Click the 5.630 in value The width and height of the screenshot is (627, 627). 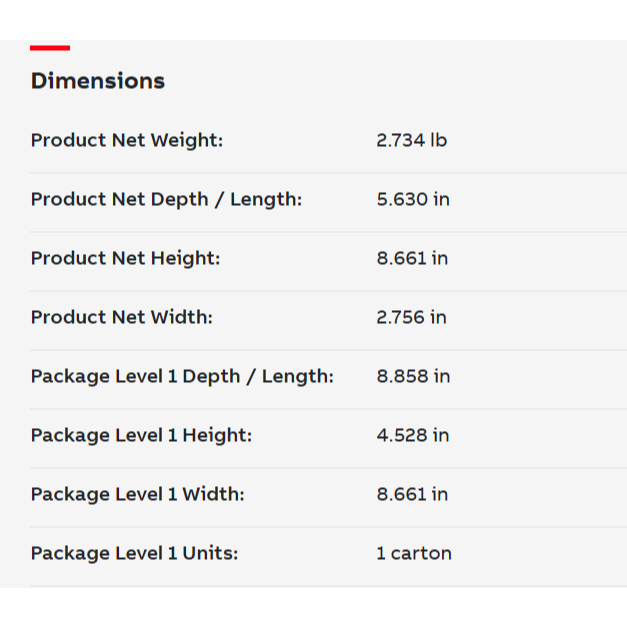(413, 200)
